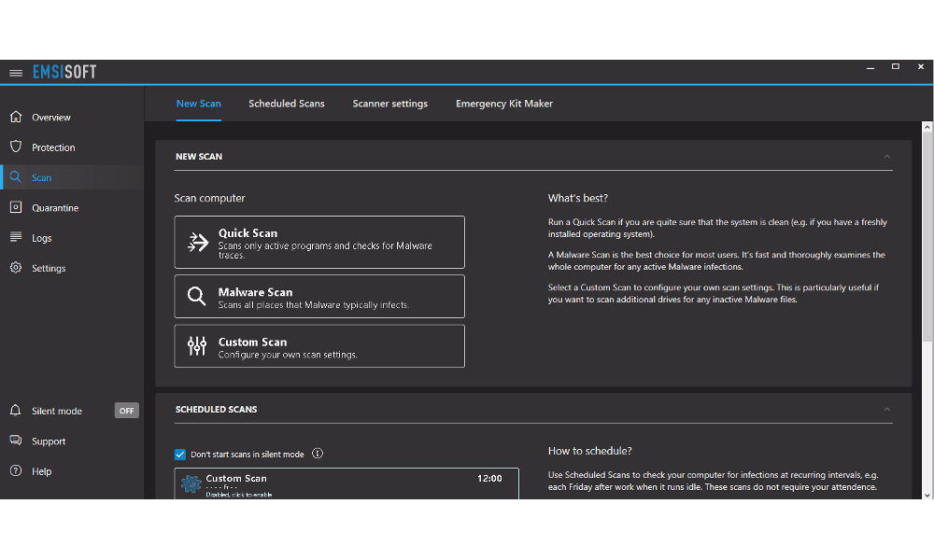Open Support label in the sidebar

pos(49,441)
